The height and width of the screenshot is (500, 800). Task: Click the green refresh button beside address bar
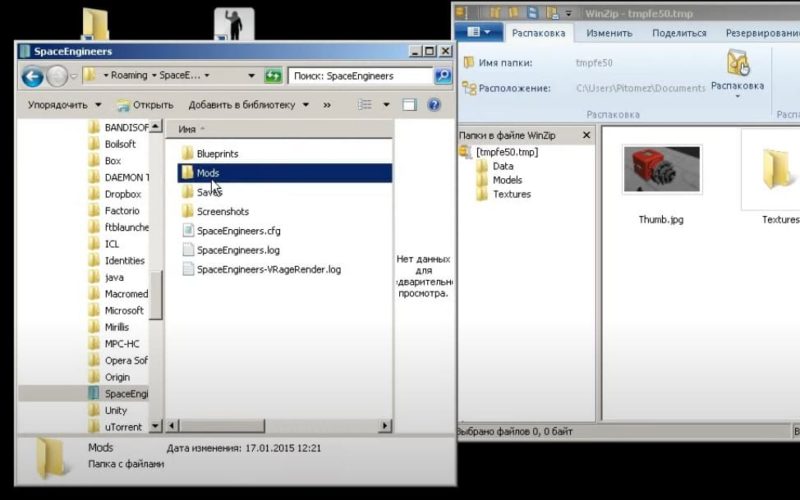pos(273,76)
